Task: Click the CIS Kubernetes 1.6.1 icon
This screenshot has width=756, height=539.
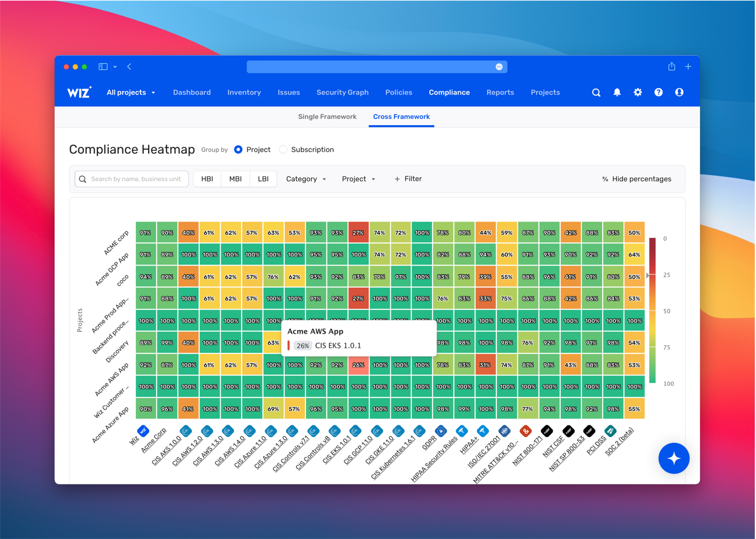Action: click(x=419, y=431)
